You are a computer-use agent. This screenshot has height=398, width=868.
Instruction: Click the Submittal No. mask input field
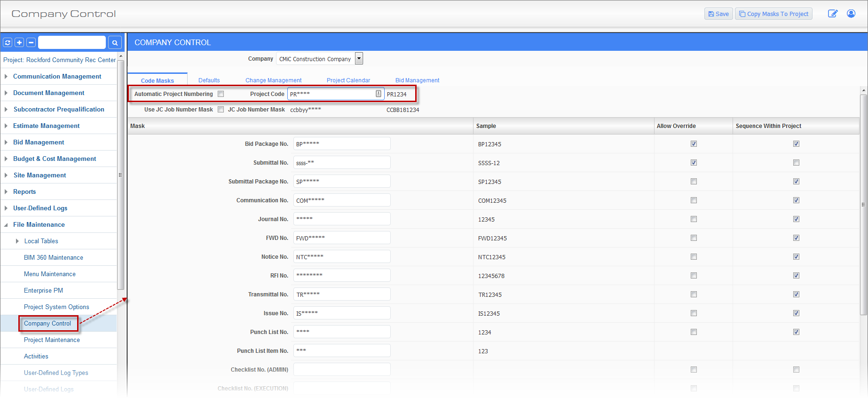click(342, 163)
